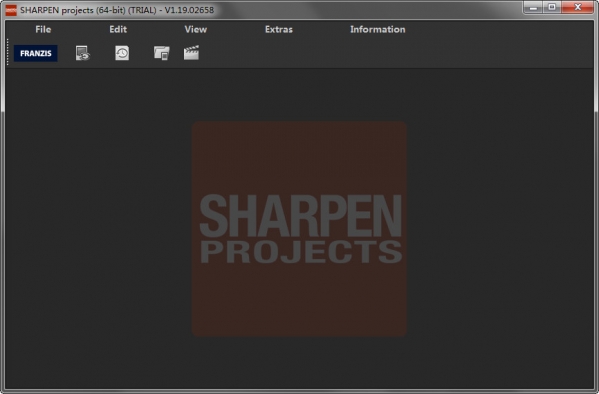Click the FRANZIS logo button
Image resolution: width=599 pixels, height=394 pixels.
36,53
